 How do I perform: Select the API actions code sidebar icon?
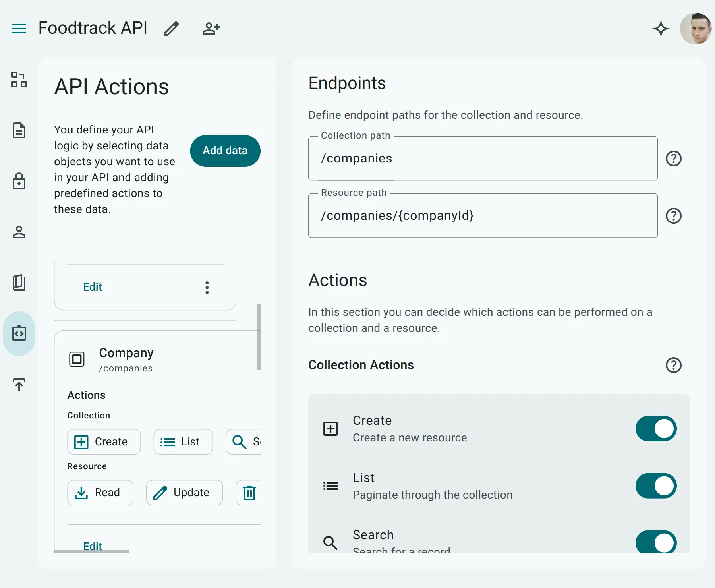(19, 333)
